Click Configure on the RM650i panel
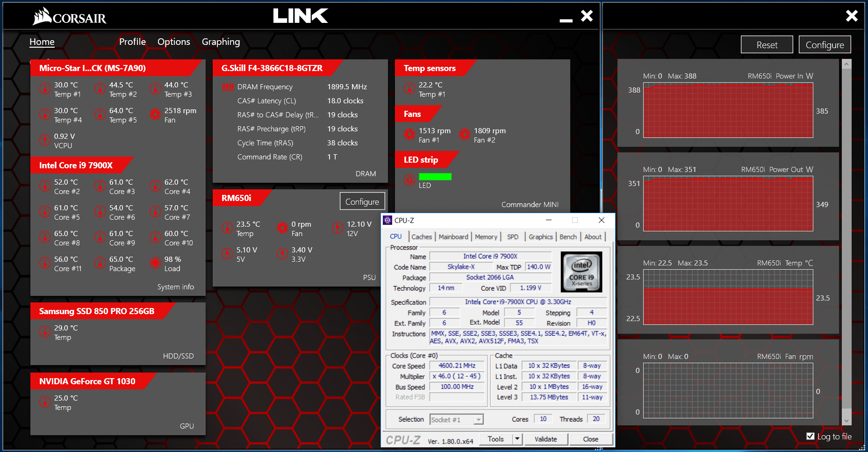The image size is (868, 452). (362, 201)
